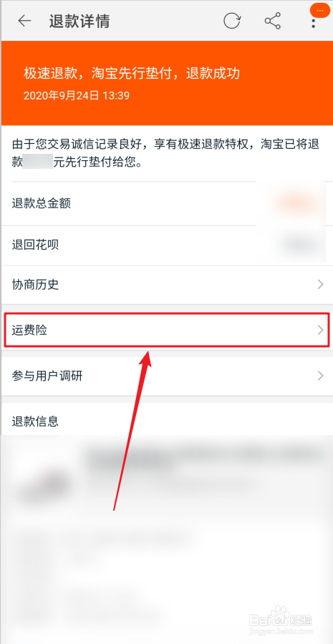Tap the 2020年9月24日 timestamp text
Screen dimensions: 333x644
coord(77,96)
